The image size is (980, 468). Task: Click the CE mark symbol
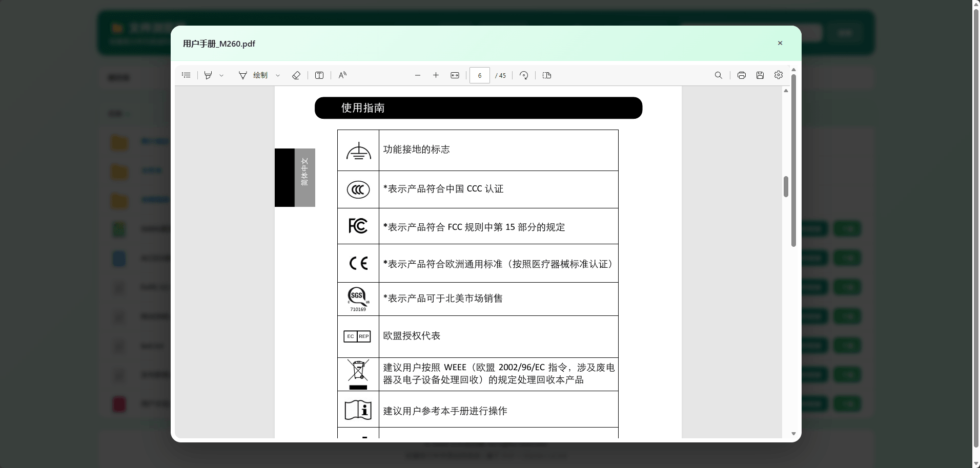(358, 263)
